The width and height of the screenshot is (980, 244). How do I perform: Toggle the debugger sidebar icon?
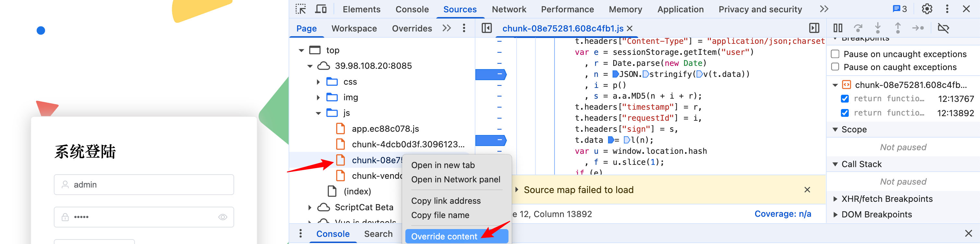coord(814,28)
